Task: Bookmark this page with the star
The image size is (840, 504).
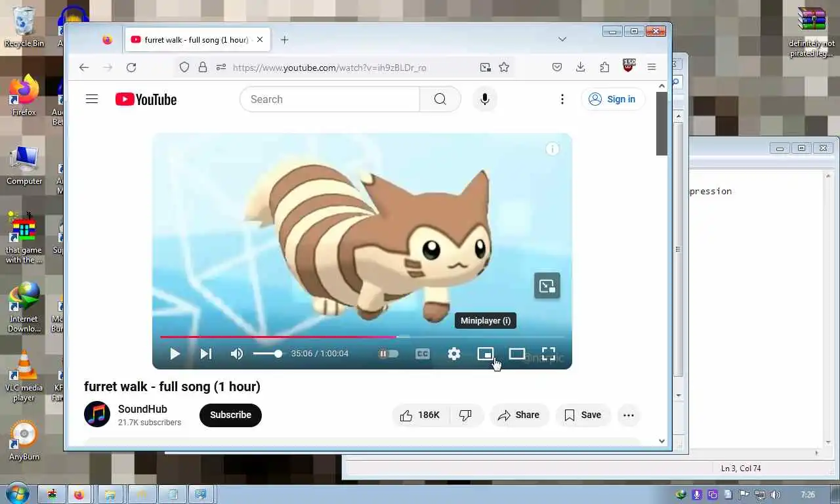Action: pos(504,67)
